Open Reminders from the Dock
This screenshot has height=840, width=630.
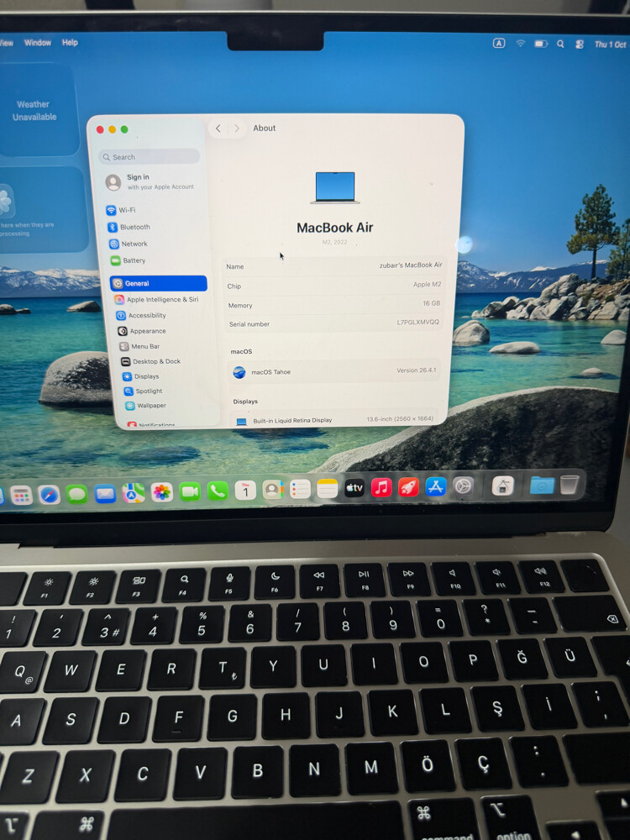(x=300, y=489)
